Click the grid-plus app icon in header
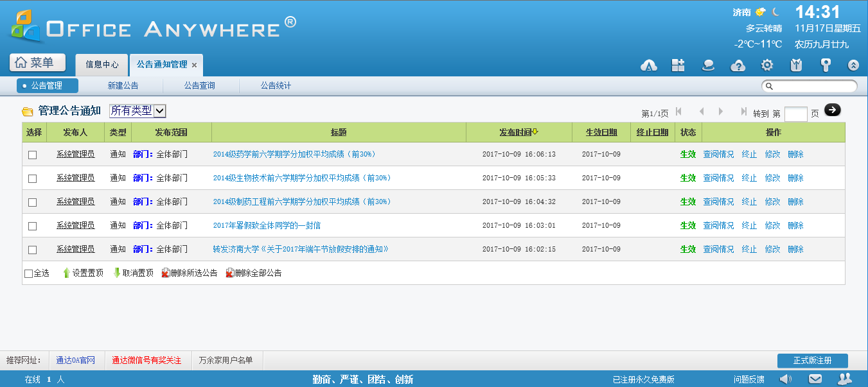Viewport: 868px width, 387px height. pos(678,65)
